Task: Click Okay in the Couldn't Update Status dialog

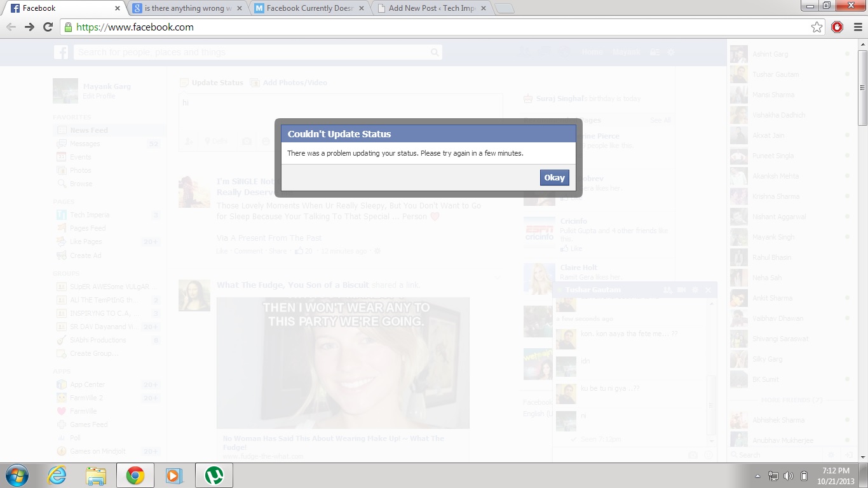Action: tap(554, 177)
